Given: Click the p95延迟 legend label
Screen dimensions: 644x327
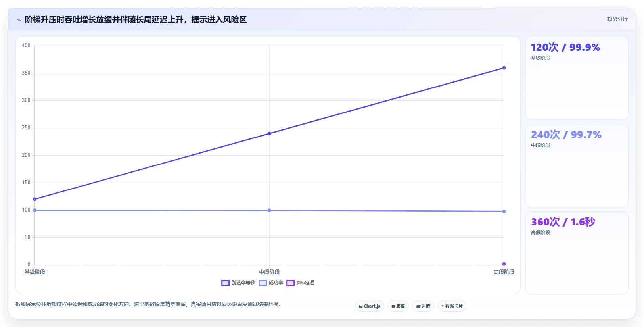Looking at the screenshot, I should (305, 283).
